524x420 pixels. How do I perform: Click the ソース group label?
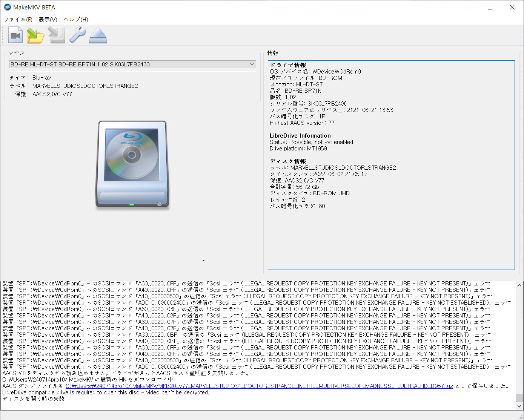pos(17,53)
